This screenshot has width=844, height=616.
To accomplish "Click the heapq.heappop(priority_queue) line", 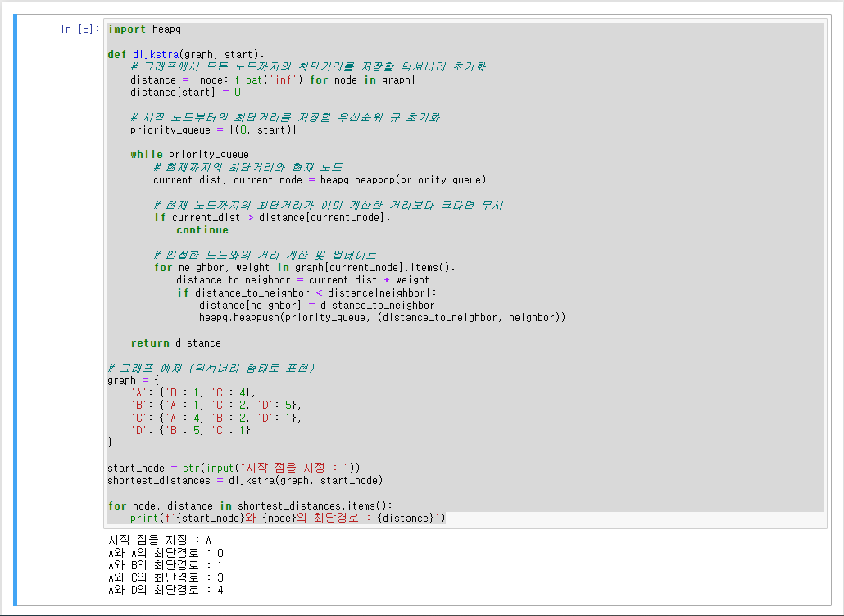I will [320, 179].
